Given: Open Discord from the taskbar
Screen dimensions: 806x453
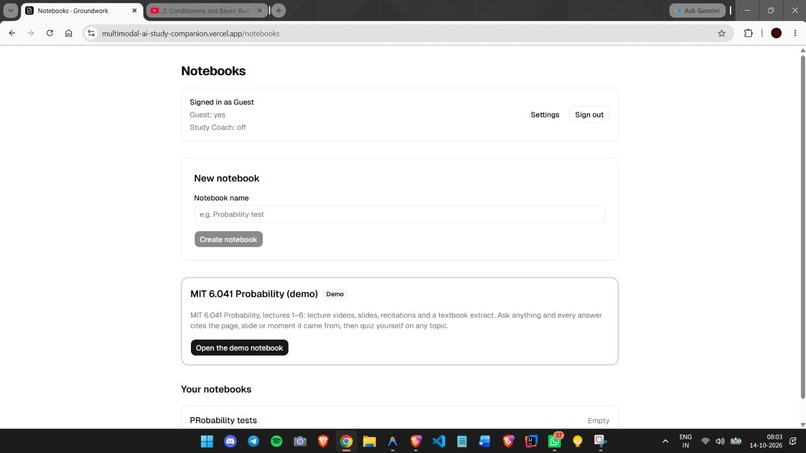Looking at the screenshot, I should coord(230,441).
